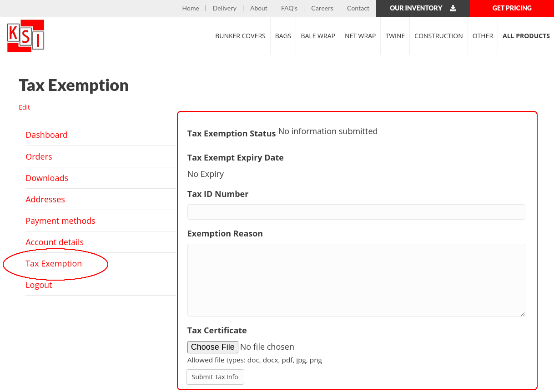
Task: Open the Bunker Covers menu
Action: tap(240, 36)
